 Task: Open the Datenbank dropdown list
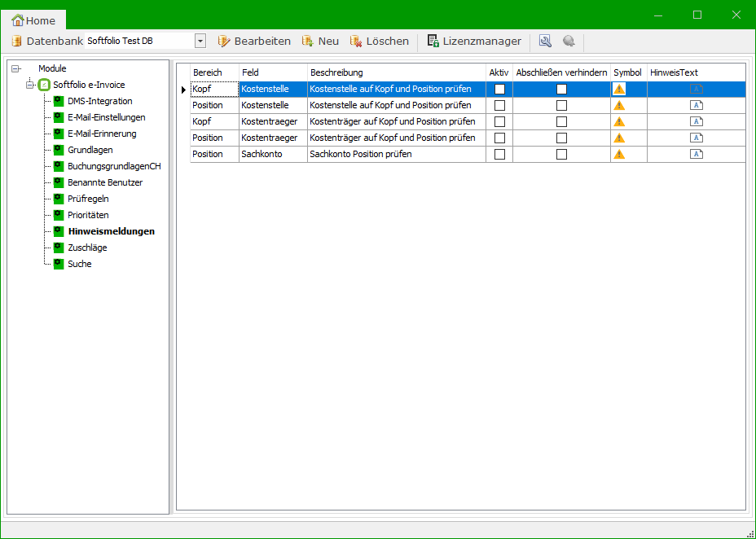pyautogui.click(x=200, y=41)
